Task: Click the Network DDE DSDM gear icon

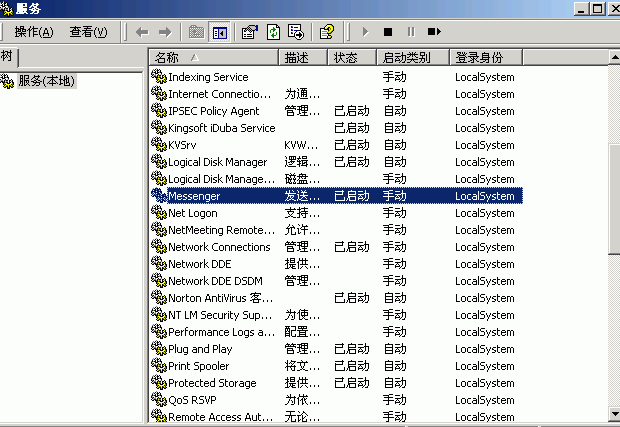Action: tap(159, 280)
